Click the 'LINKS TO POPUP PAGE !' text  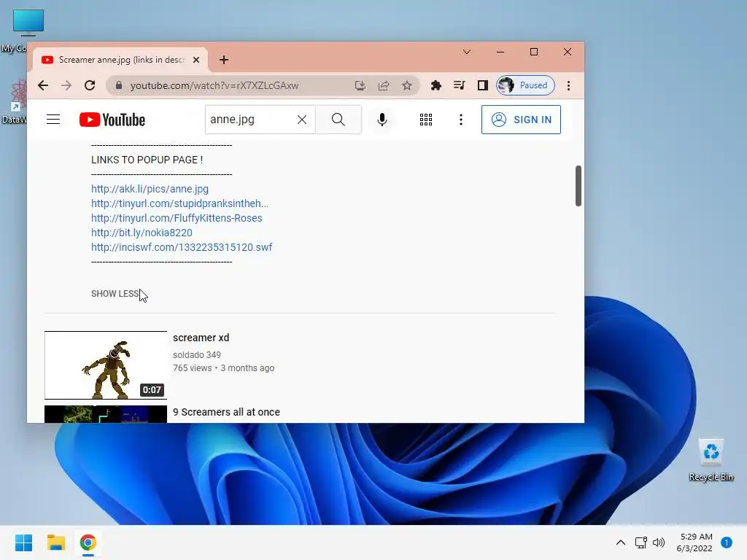click(x=147, y=160)
